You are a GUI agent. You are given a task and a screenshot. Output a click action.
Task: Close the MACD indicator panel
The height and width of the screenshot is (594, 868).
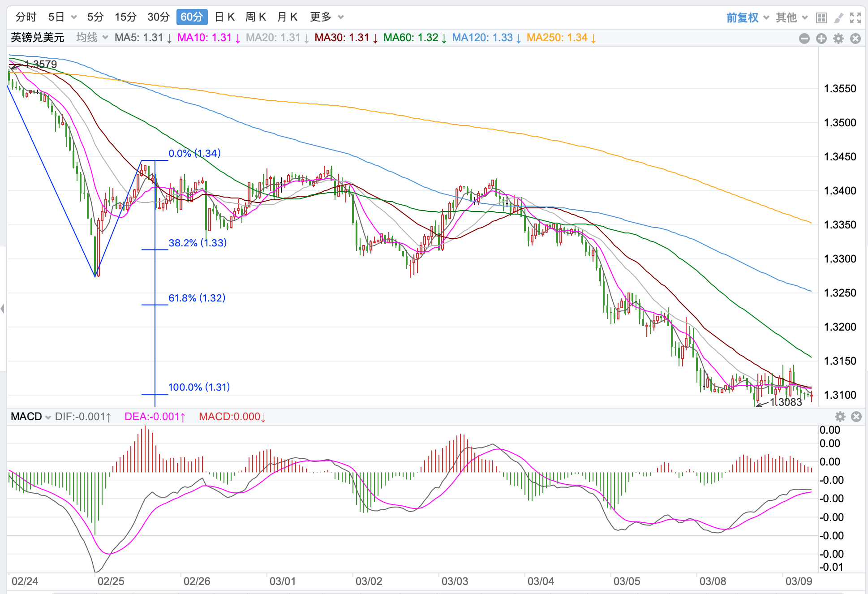[856, 417]
